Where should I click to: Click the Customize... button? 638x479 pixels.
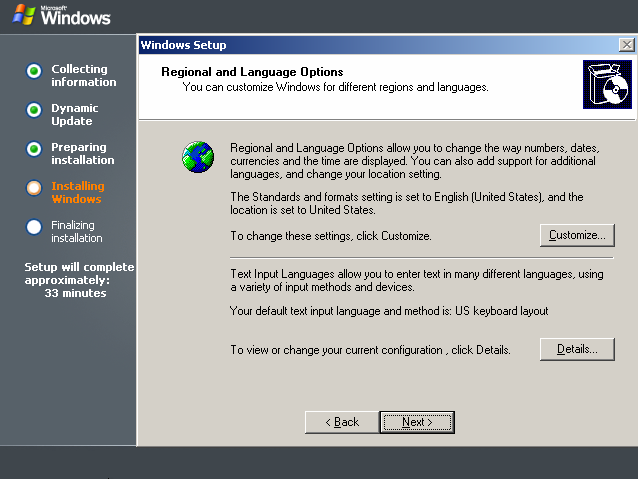577,235
